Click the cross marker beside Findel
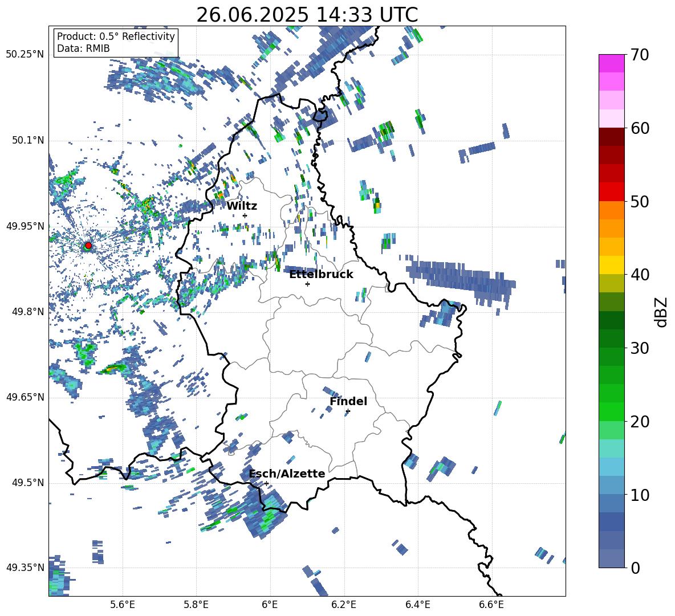Viewport: 675px width, 616px height. [348, 411]
